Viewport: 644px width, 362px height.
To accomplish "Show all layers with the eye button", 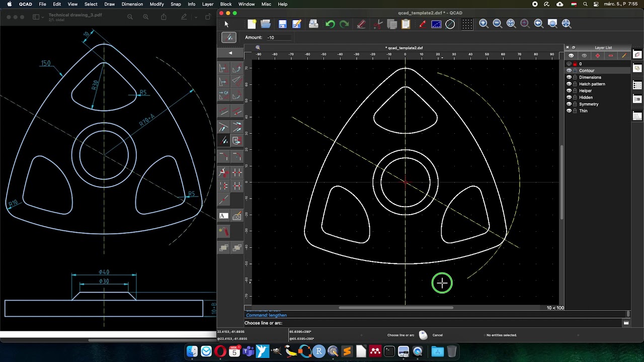I will 571,55.
